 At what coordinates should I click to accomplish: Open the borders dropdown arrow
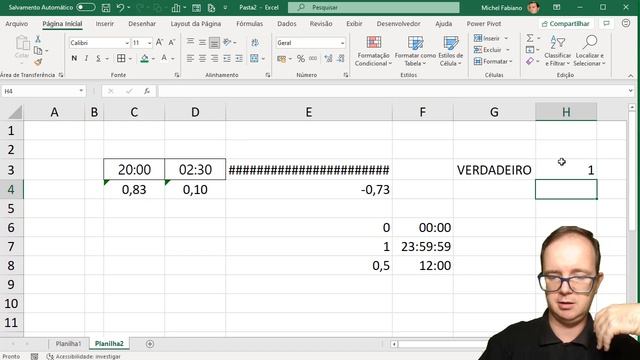pyautogui.click(x=131, y=59)
